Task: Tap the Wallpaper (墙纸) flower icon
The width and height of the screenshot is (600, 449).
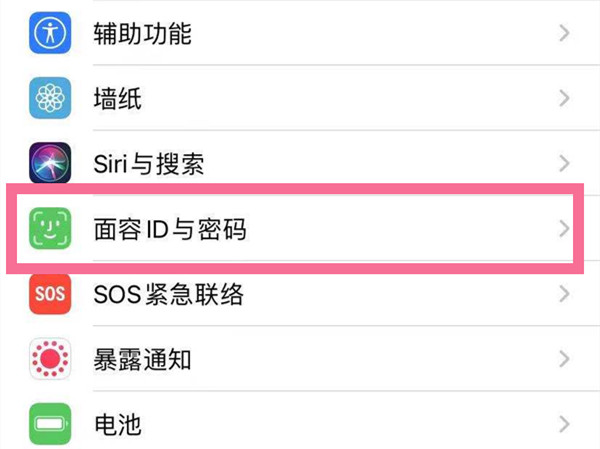Action: point(49,98)
